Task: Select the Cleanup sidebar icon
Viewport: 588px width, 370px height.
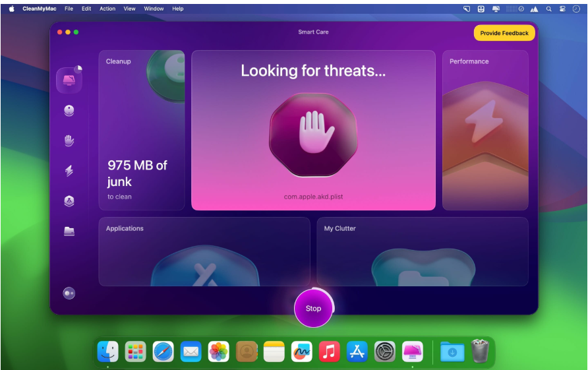Action: (69, 111)
